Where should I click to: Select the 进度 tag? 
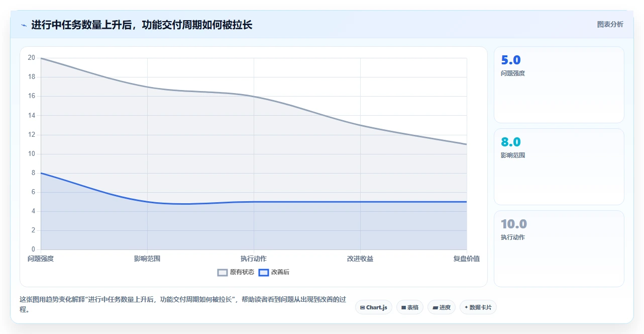click(442, 307)
